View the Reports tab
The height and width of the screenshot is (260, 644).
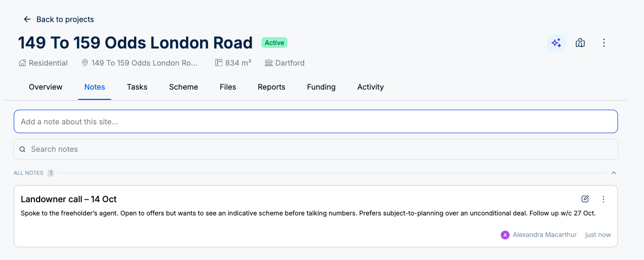pos(272,87)
